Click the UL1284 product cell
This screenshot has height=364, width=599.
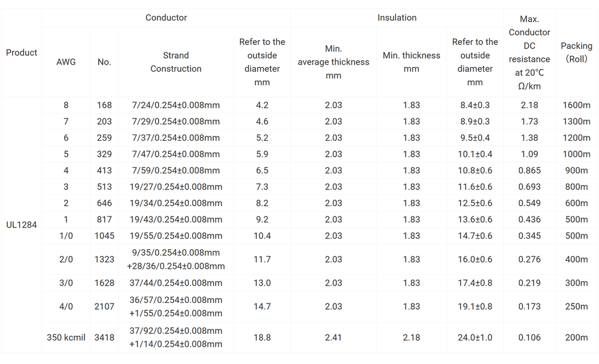22,225
